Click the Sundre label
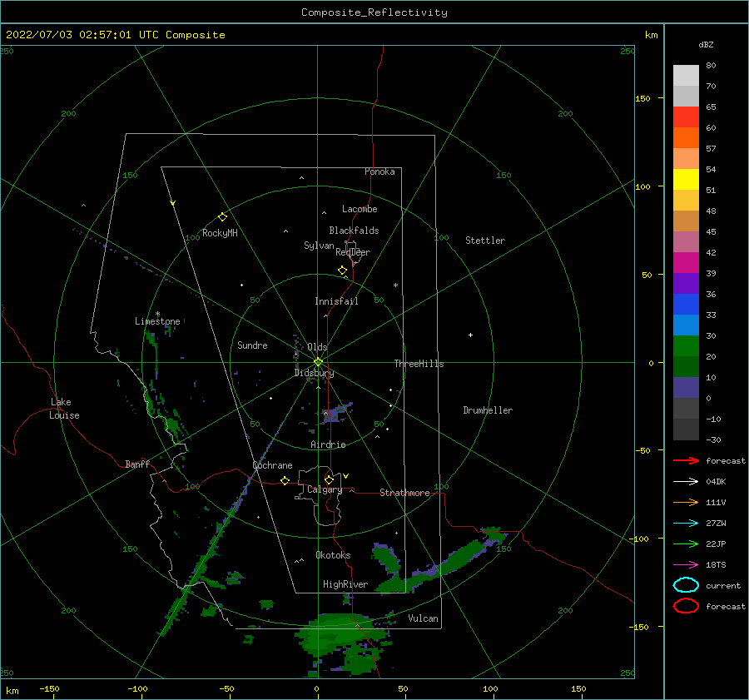The image size is (749, 700). pyautogui.click(x=252, y=345)
